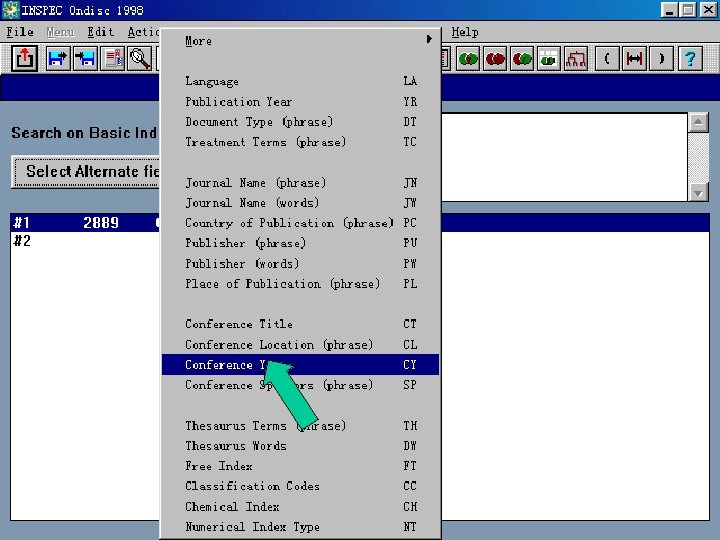Maximize the INSPEC Ondisc window
The image size is (720, 540).
pyautogui.click(x=687, y=10)
